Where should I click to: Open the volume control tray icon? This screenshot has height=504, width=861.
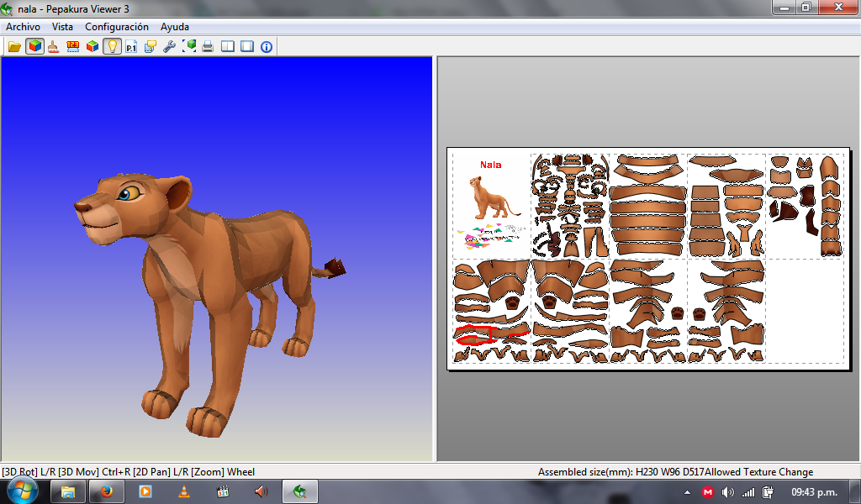(727, 492)
